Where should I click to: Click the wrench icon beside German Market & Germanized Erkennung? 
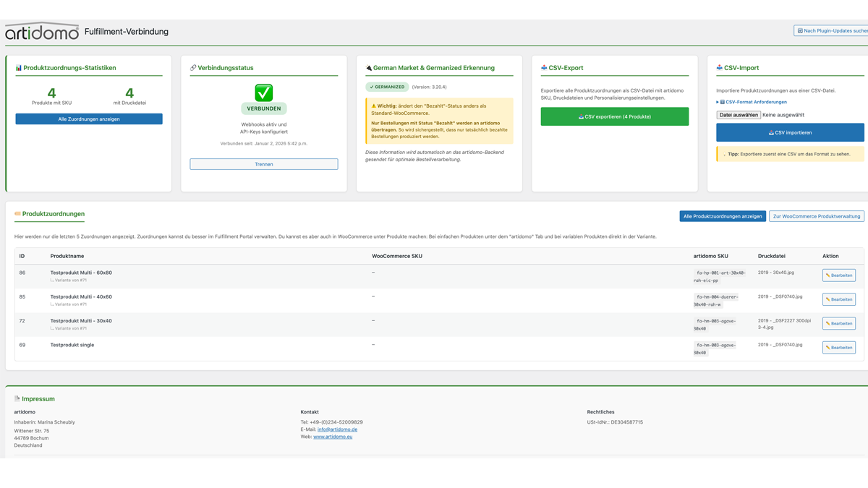click(367, 67)
